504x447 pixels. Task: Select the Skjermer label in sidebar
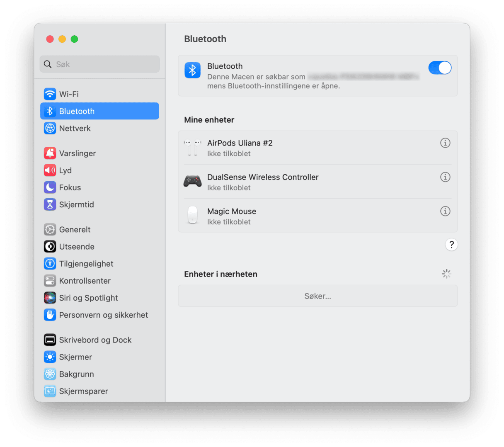75,357
